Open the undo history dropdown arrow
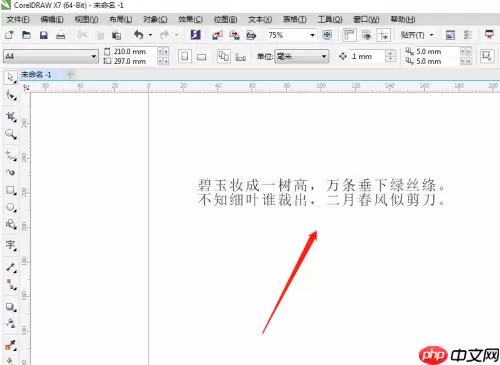Image resolution: width=500 pixels, height=365 pixels. [x=150, y=35]
